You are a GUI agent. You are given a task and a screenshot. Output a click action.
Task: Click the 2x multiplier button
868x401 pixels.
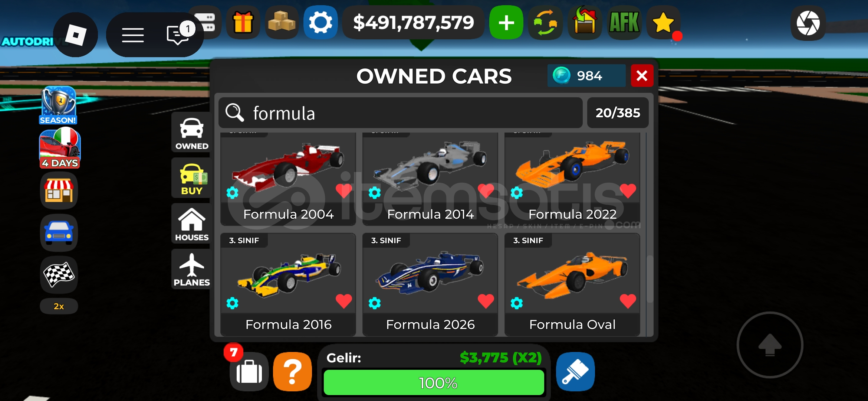(x=59, y=306)
